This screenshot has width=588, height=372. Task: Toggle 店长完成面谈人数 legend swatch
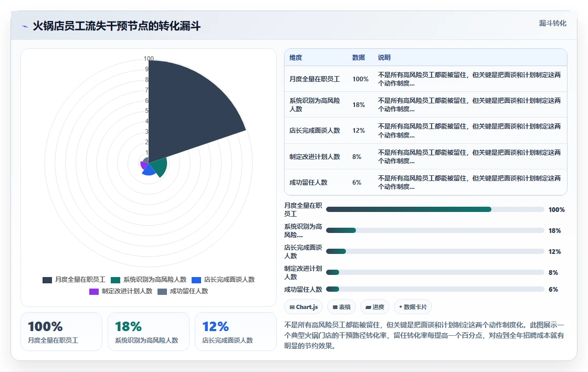click(196, 280)
